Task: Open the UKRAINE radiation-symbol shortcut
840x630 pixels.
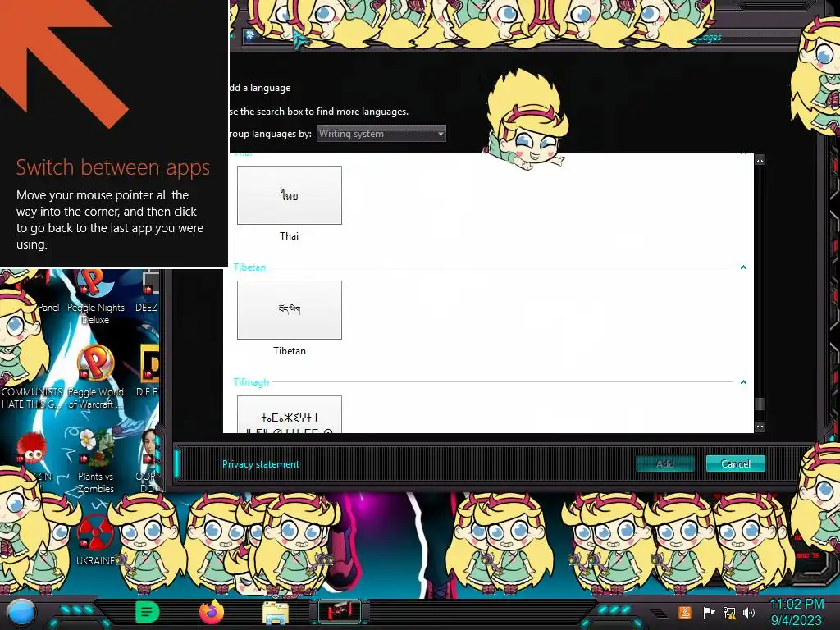Action: pos(95,540)
